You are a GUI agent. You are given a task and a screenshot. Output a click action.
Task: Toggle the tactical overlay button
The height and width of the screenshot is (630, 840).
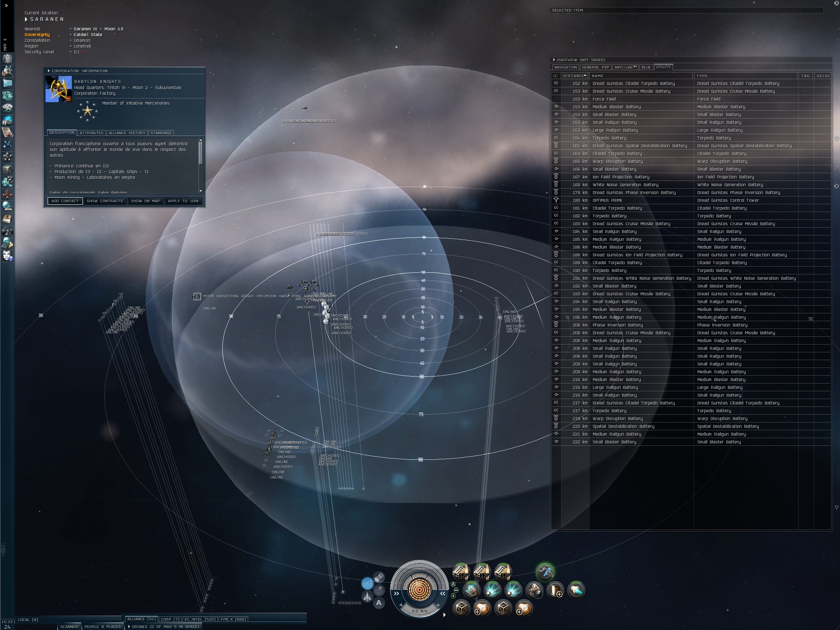point(367,582)
